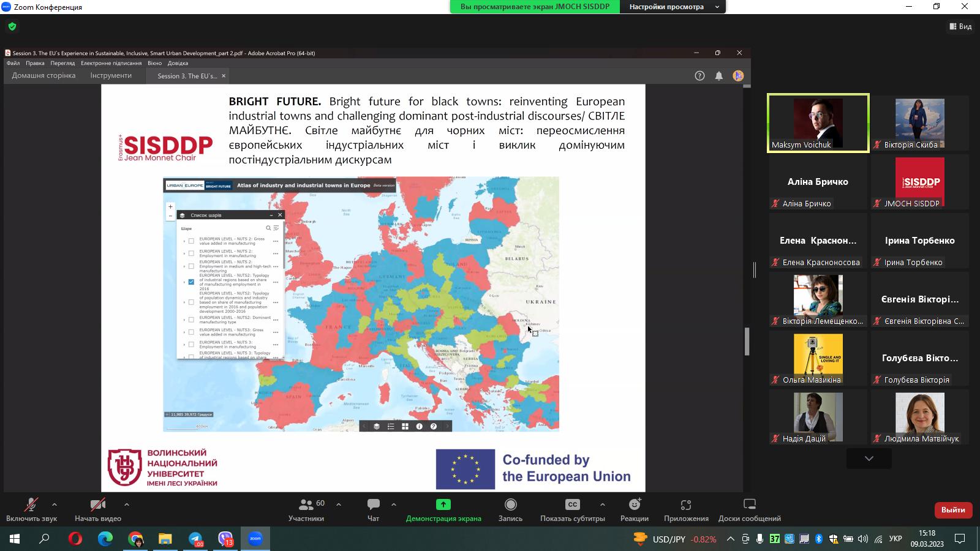980x551 pixels.
Task: Show more participants with down chevron
Action: (869, 459)
